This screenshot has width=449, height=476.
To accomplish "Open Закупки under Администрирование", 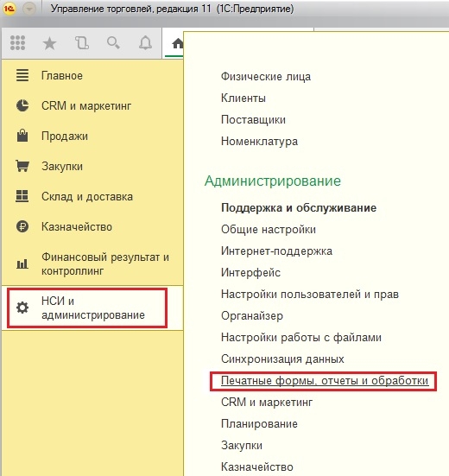I will pyautogui.click(x=242, y=446).
